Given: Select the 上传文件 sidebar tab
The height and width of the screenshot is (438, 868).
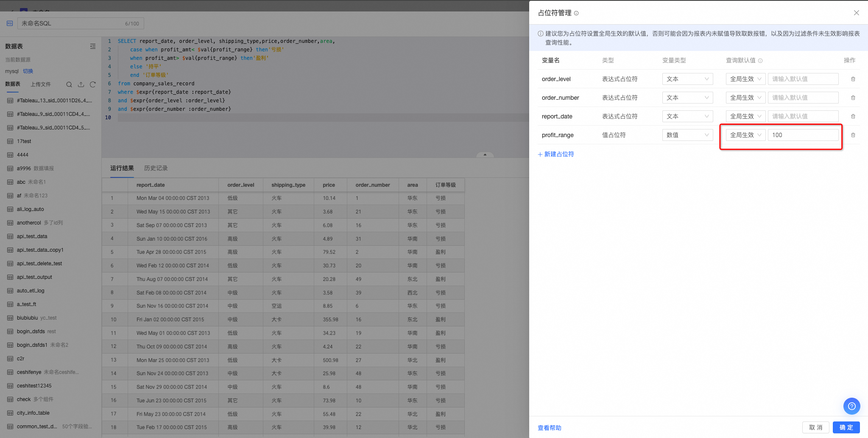Looking at the screenshot, I should pyautogui.click(x=41, y=84).
